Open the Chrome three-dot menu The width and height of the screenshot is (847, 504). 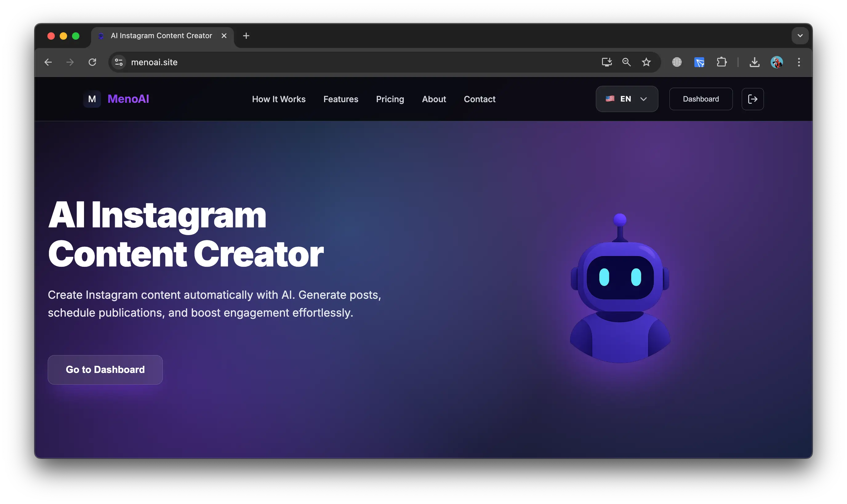[799, 62]
